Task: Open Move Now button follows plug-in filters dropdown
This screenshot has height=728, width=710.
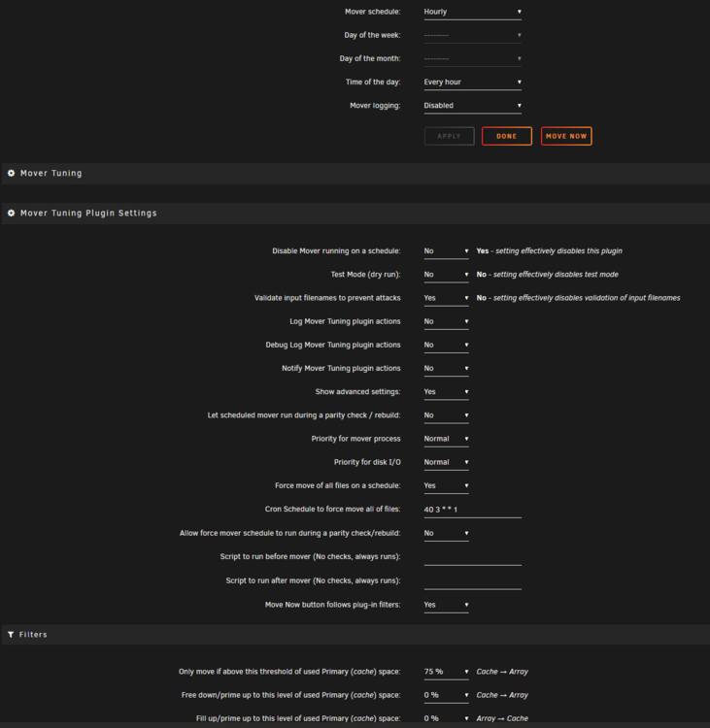Action: [446, 605]
